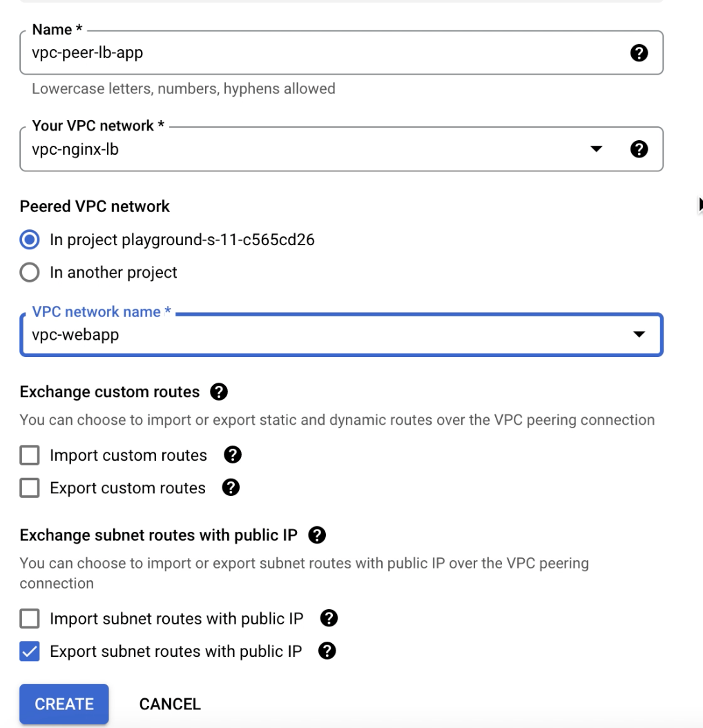This screenshot has width=703, height=728.
Task: Click help icon next to Export custom routes
Action: point(231,488)
